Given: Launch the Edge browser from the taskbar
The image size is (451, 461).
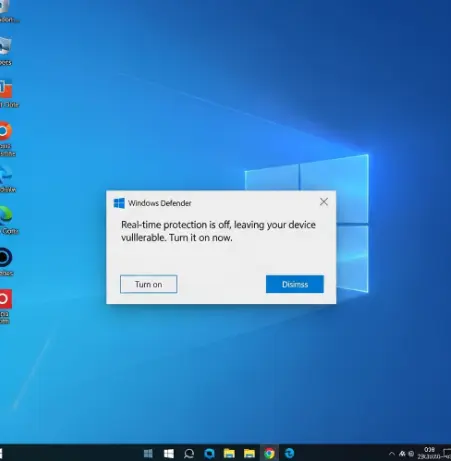Looking at the screenshot, I should coord(289,453).
